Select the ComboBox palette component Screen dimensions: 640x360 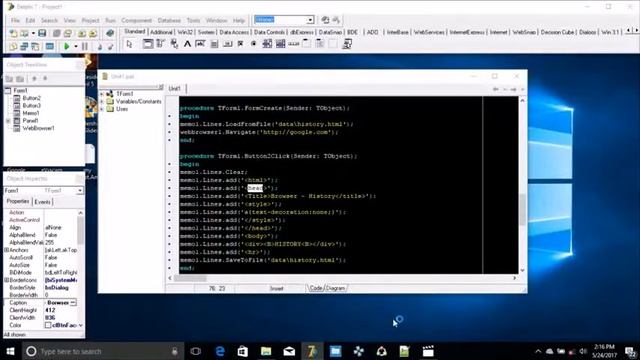click(280, 44)
